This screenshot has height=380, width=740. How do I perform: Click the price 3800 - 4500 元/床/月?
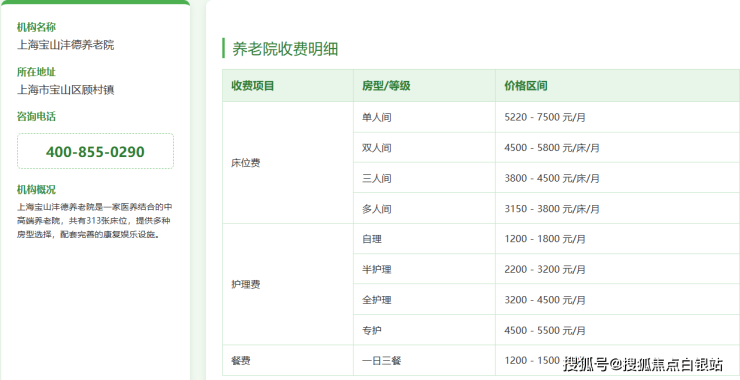(552, 178)
